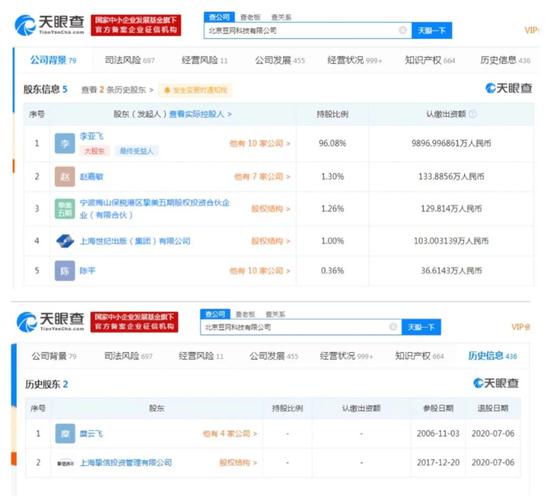Select the 历史信息 tab in the lower nav
The height and width of the screenshot is (499, 550).
pyautogui.click(x=492, y=356)
